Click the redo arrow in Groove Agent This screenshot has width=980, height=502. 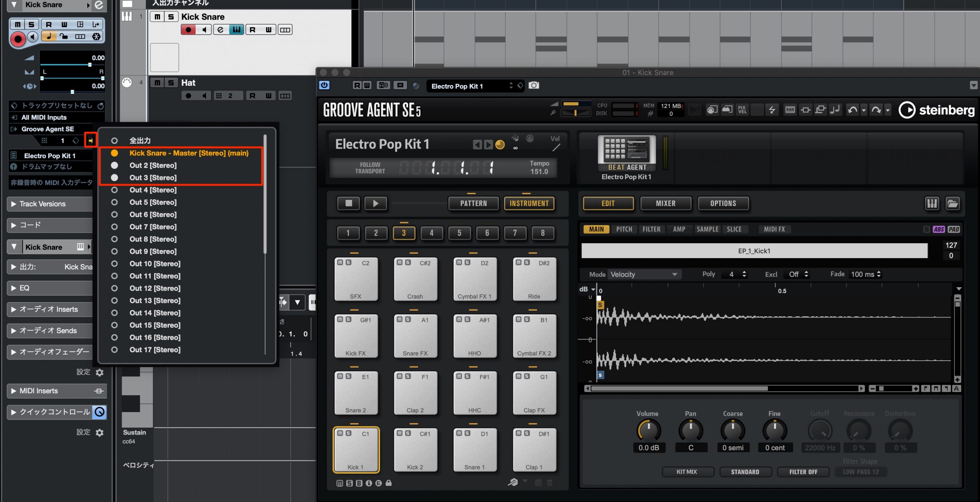(x=876, y=110)
